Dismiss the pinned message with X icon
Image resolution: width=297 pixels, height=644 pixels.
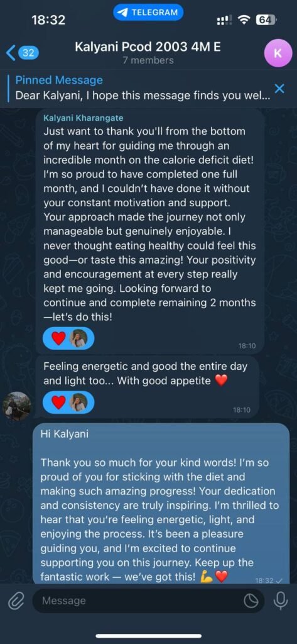click(x=279, y=88)
